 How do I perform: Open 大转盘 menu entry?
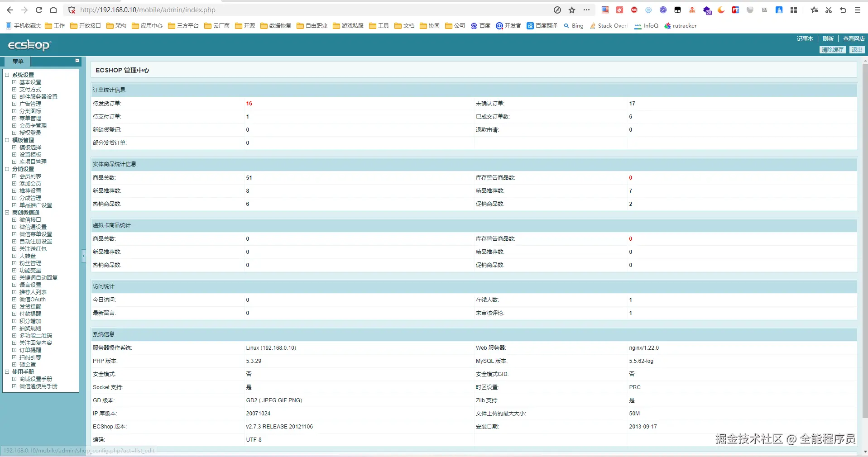tap(28, 256)
